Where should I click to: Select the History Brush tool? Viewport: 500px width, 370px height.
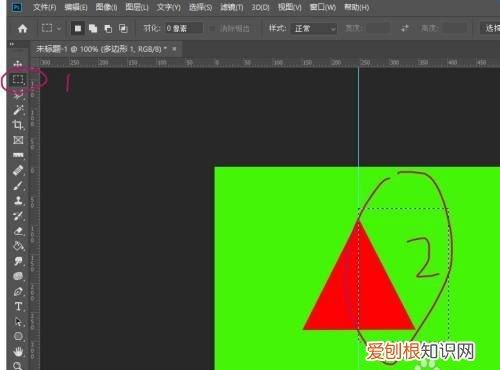[x=18, y=216]
